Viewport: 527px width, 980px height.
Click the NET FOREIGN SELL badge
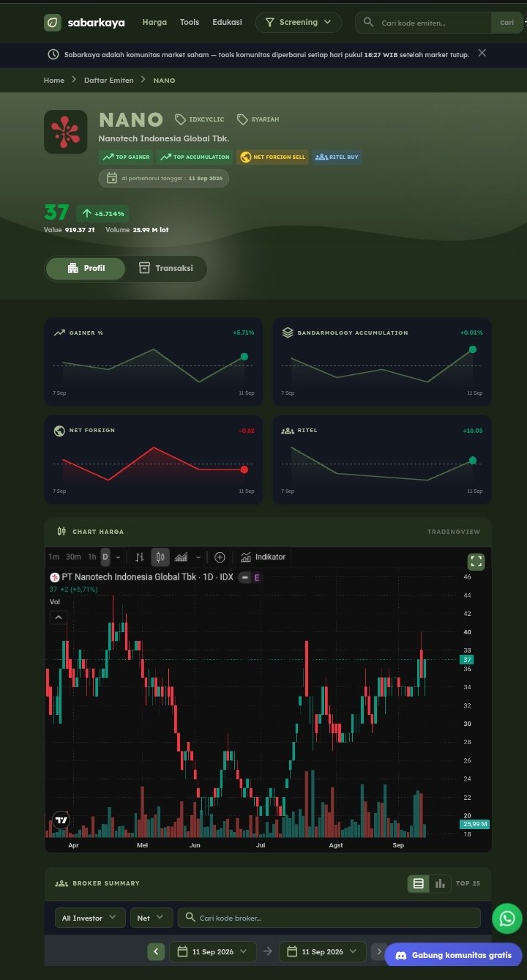tap(272, 157)
